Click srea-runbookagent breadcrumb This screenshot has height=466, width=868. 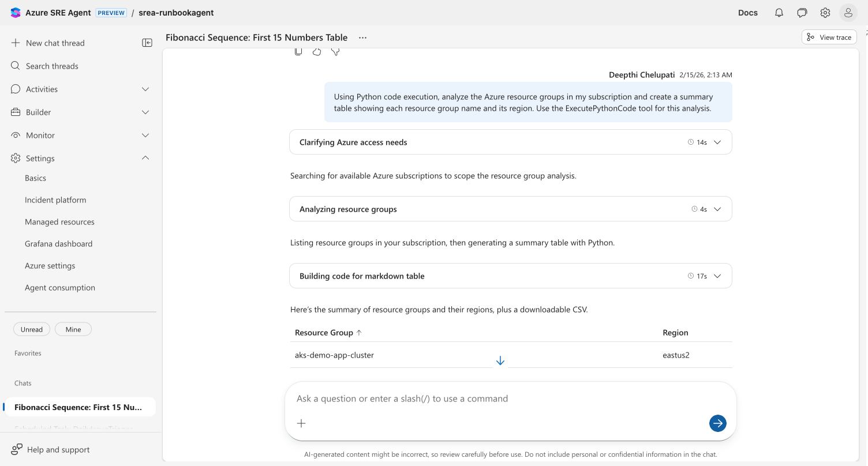176,13
